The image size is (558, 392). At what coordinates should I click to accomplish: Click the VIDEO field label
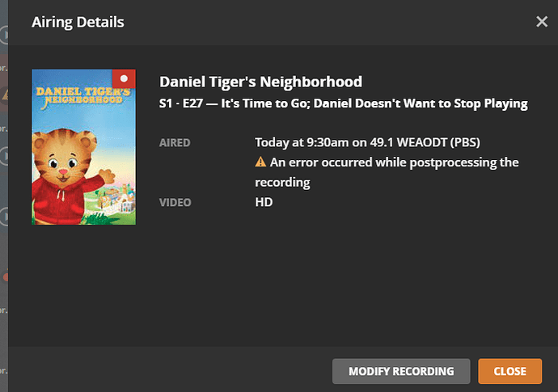click(x=175, y=202)
